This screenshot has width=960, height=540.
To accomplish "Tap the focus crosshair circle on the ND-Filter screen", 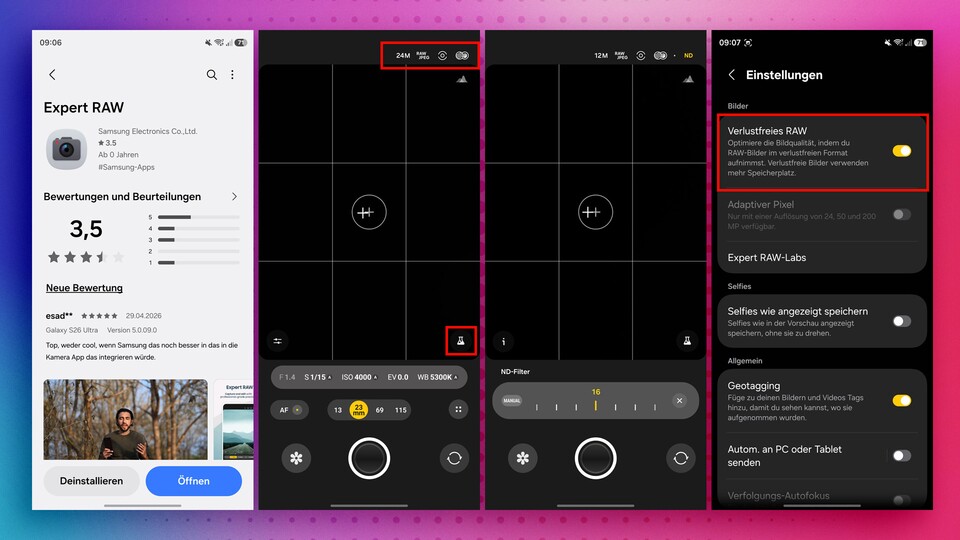I will point(595,212).
